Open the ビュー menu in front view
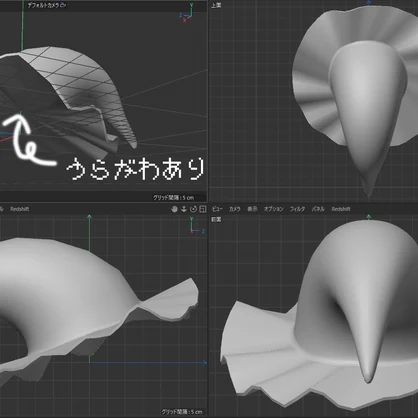This screenshot has width=418, height=418. [217, 209]
